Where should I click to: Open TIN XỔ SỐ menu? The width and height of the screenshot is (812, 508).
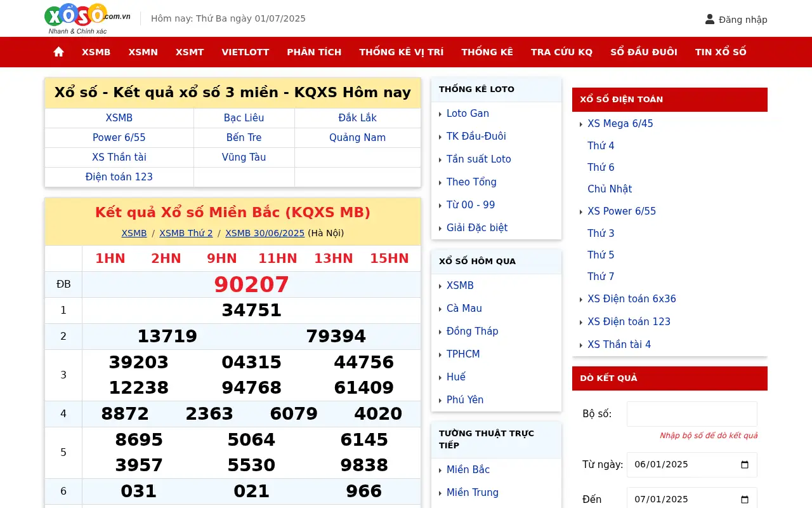pyautogui.click(x=721, y=52)
